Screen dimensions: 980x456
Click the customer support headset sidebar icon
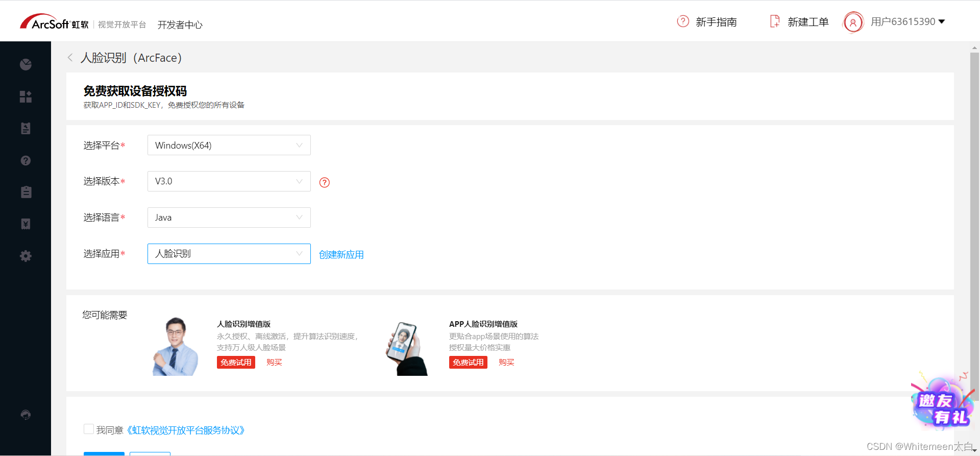[26, 415]
